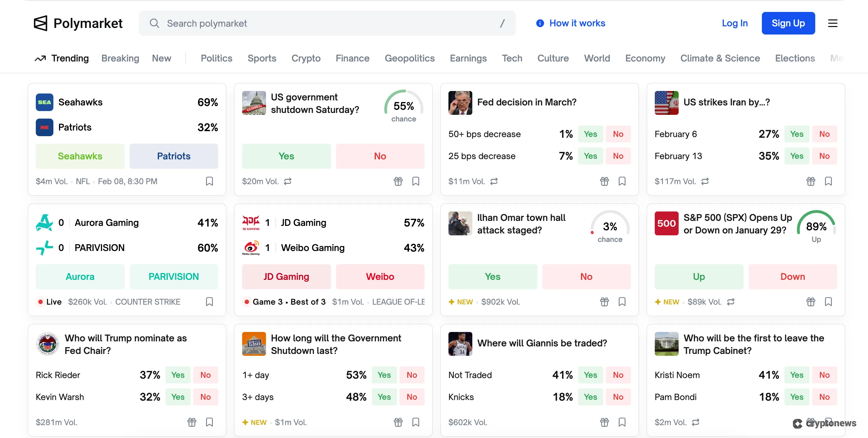Open Where will Giannis be traded thumbnail
This screenshot has height=438, width=868.
coord(460,344)
